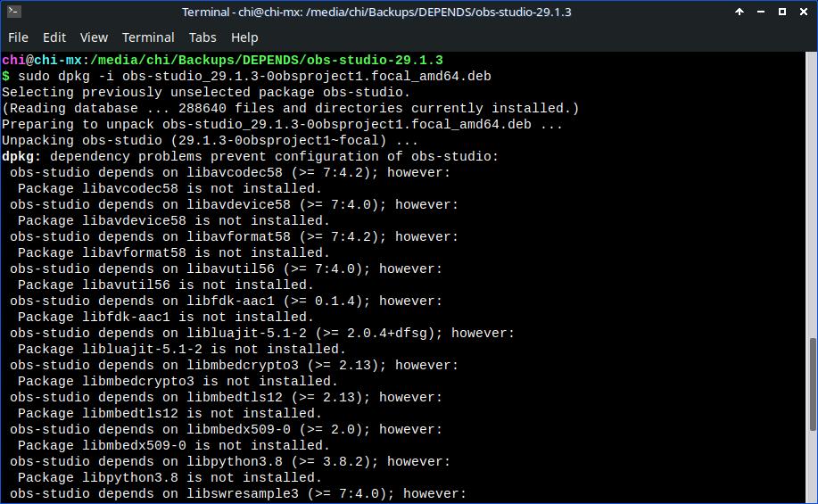Click 'depends on libswresample3 (>= 7:4.0)' line
Screen dimensions: 818x504
238,494
